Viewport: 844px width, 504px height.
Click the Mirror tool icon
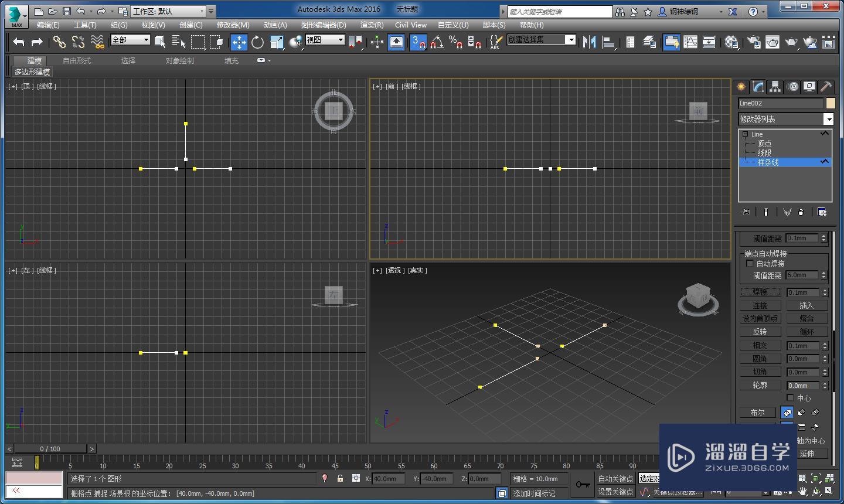590,42
